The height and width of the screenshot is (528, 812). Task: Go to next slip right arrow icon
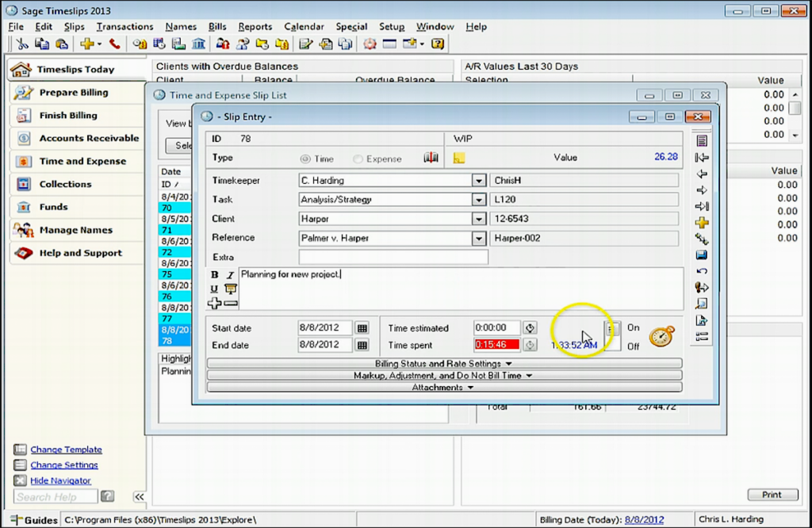(x=702, y=190)
